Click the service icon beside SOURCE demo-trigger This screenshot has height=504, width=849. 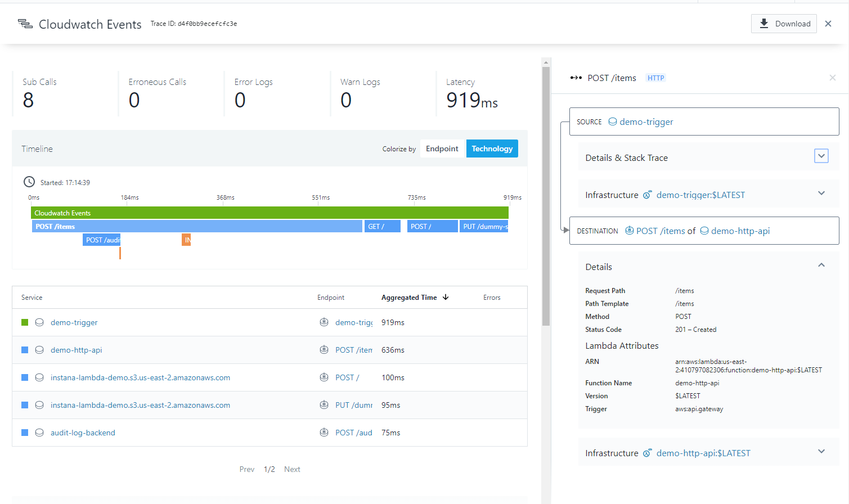pos(613,121)
